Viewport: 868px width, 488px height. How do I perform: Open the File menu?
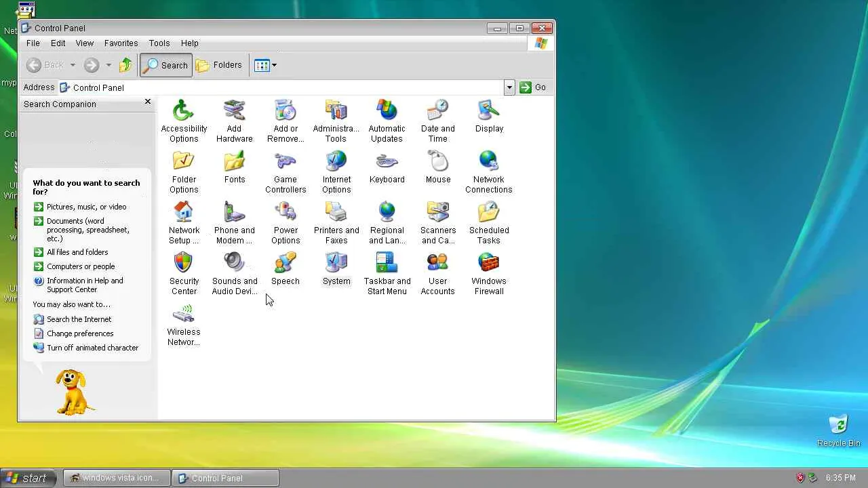pos(33,43)
